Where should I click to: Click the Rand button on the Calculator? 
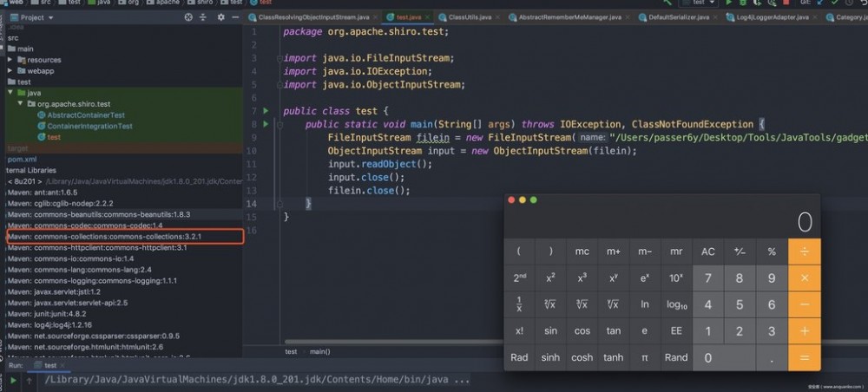tap(676, 357)
